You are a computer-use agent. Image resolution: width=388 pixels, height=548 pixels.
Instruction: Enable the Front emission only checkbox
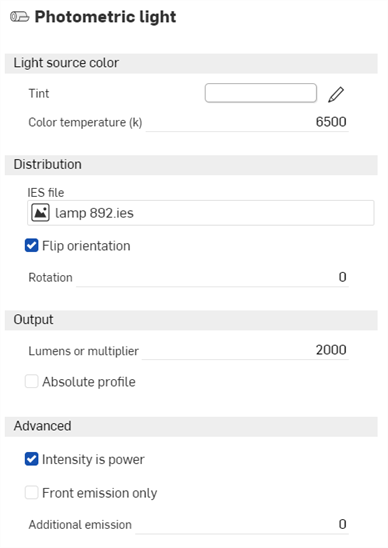tap(31, 493)
